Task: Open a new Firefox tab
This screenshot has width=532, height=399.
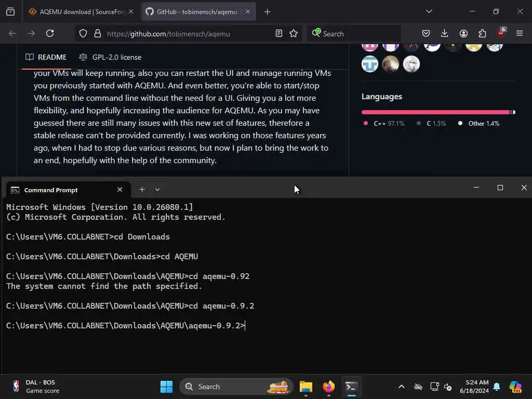Action: click(x=268, y=12)
